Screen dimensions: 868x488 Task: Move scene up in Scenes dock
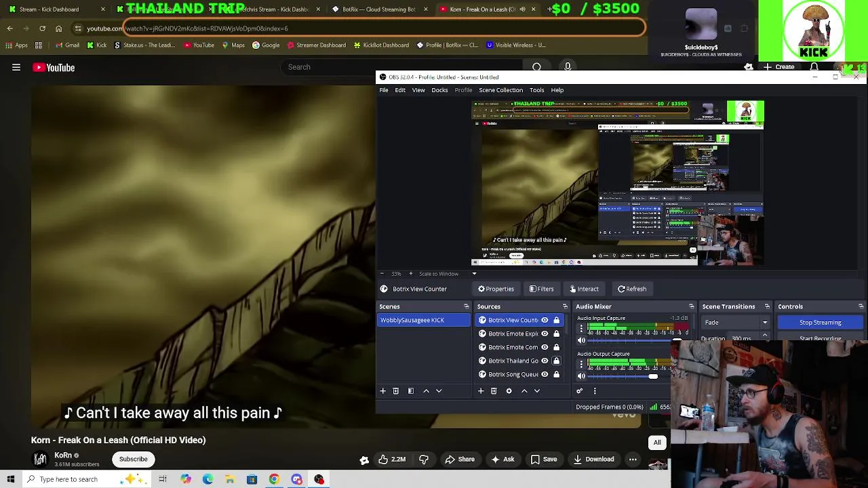tap(426, 391)
